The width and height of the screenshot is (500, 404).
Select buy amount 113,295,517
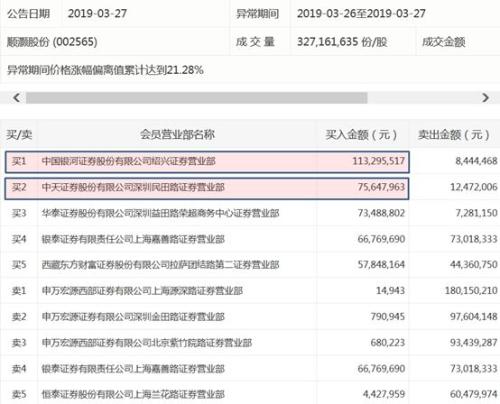379,161
